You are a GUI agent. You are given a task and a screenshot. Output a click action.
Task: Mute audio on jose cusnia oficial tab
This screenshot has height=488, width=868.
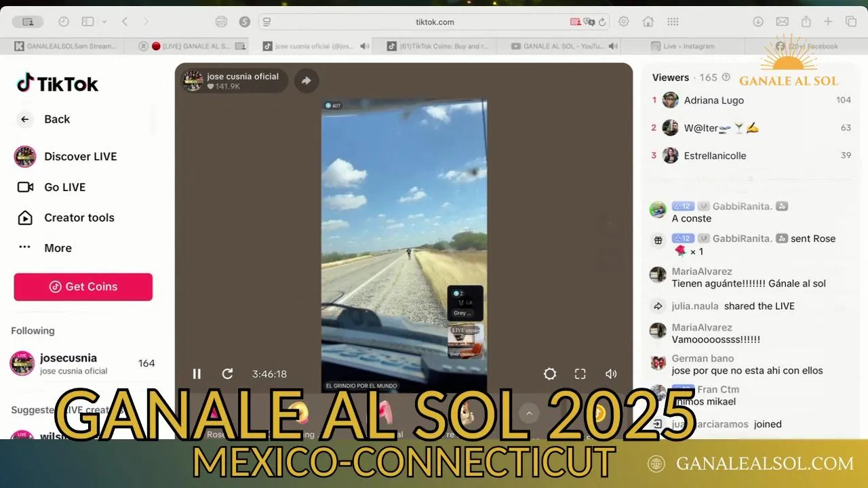(x=365, y=46)
